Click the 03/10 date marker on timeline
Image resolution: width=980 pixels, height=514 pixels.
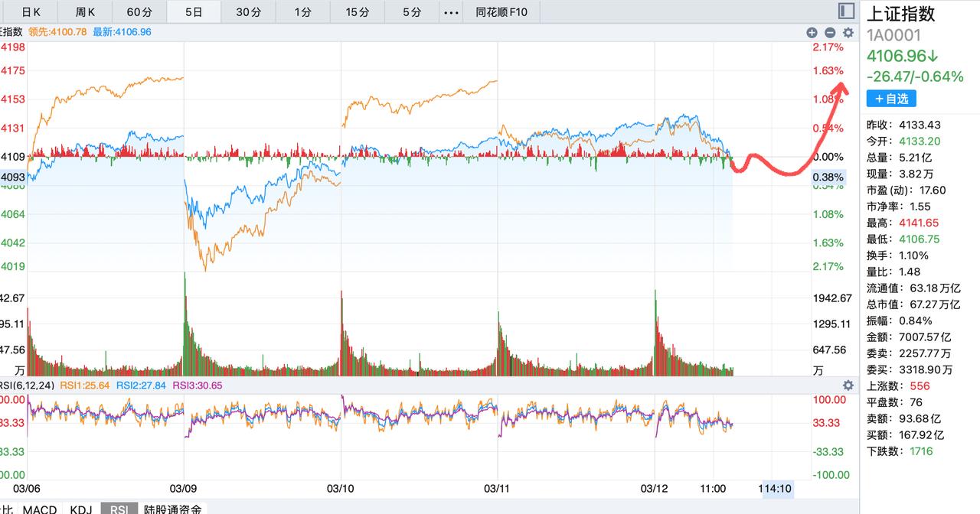341,488
